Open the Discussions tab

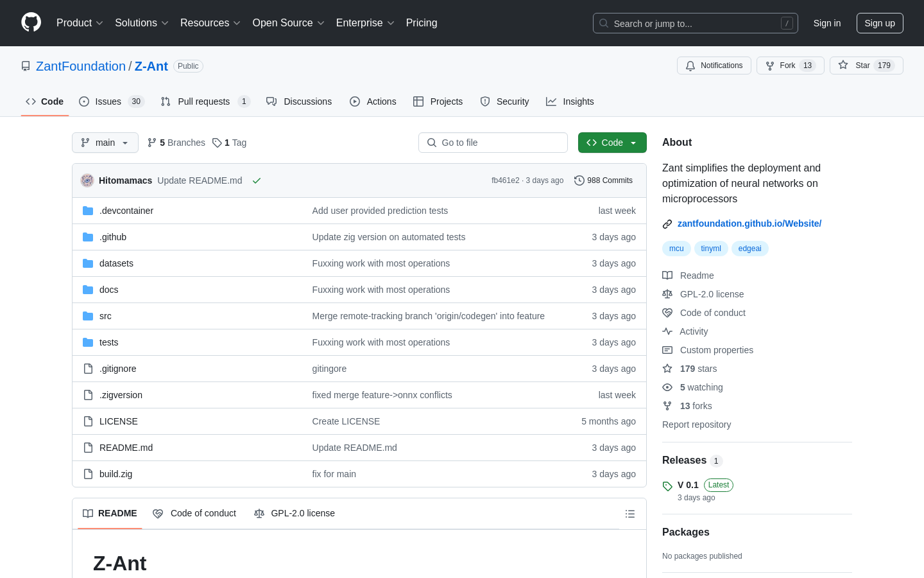[299, 101]
